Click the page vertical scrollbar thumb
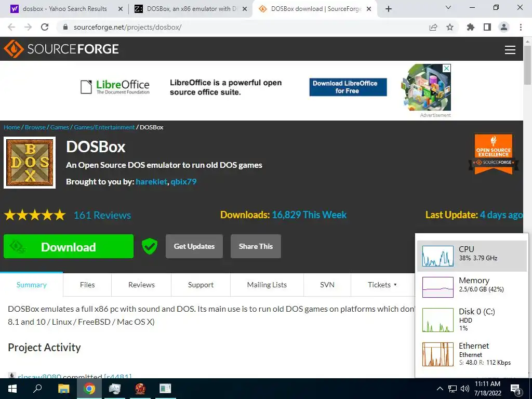Image resolution: width=532 pixels, height=399 pixels. point(527,65)
